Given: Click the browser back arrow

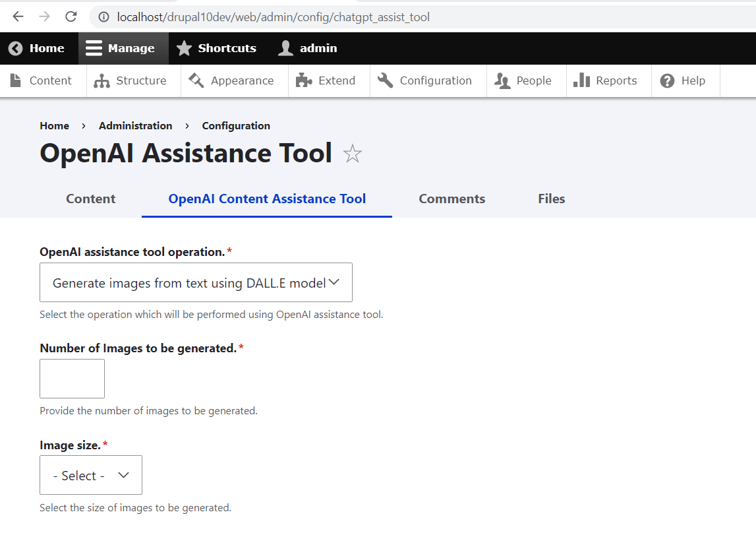Looking at the screenshot, I should tap(18, 17).
